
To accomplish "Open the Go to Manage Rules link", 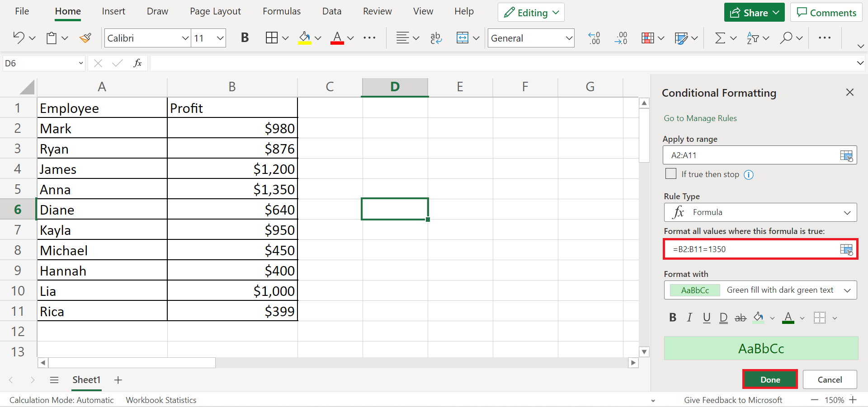I will (x=700, y=118).
